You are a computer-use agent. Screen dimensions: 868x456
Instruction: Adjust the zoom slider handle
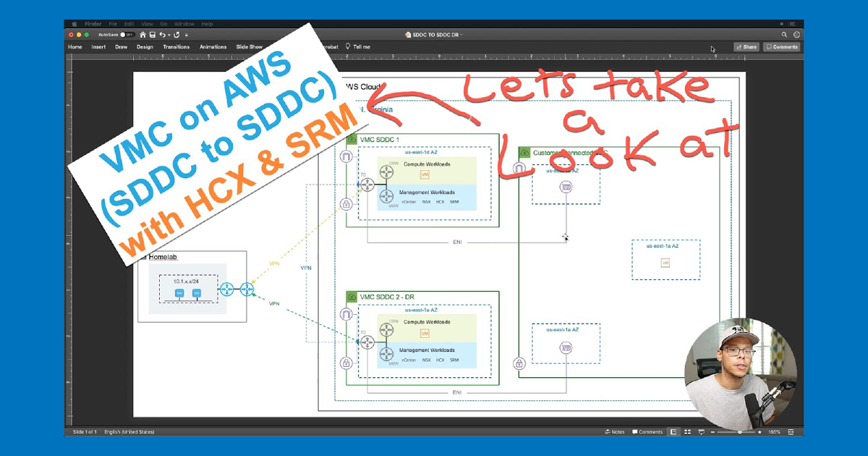click(740, 432)
